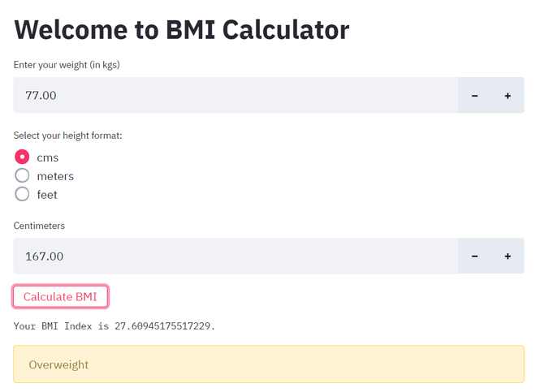
Task: Switch height format to feet
Action: click(x=22, y=195)
